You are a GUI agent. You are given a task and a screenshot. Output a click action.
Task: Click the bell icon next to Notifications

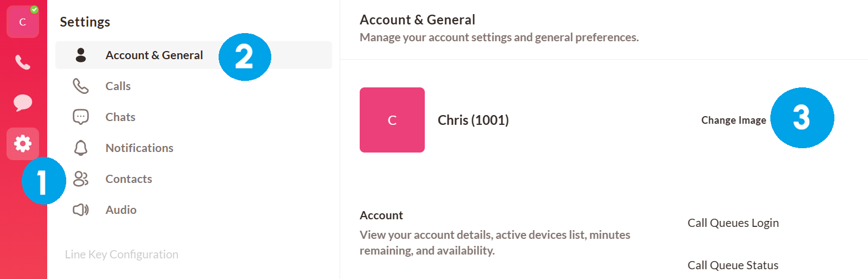tap(81, 148)
